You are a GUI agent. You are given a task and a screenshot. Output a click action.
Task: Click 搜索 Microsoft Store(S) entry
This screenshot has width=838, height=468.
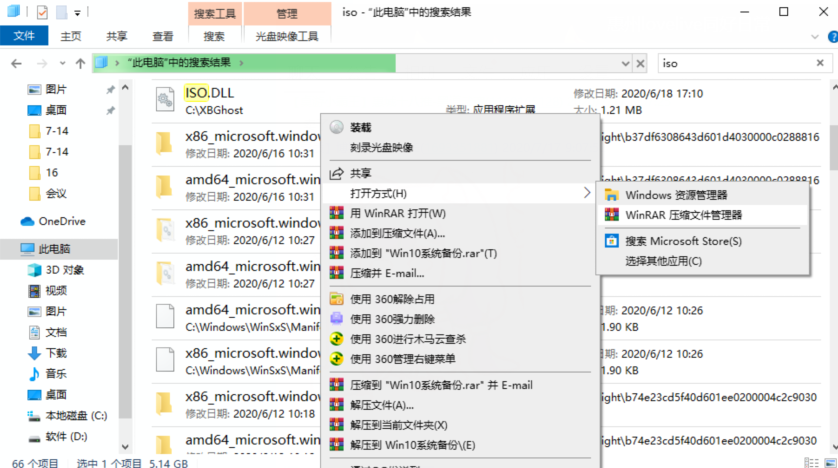coord(683,241)
